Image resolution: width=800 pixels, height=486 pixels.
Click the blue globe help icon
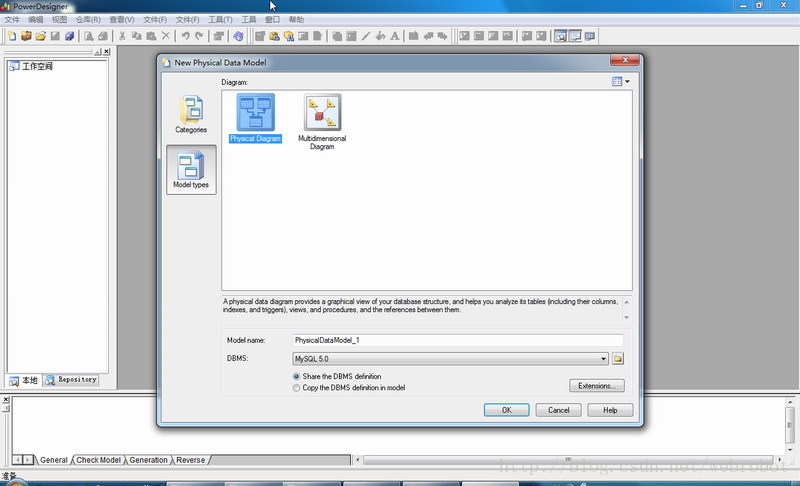[x=238, y=36]
